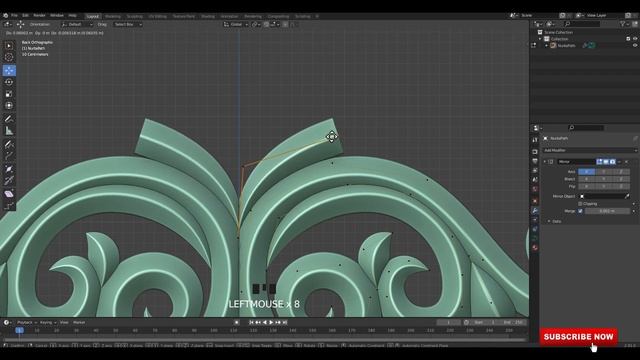
Task: Open the Playback dropdown in timeline
Action: pyautogui.click(x=27, y=322)
